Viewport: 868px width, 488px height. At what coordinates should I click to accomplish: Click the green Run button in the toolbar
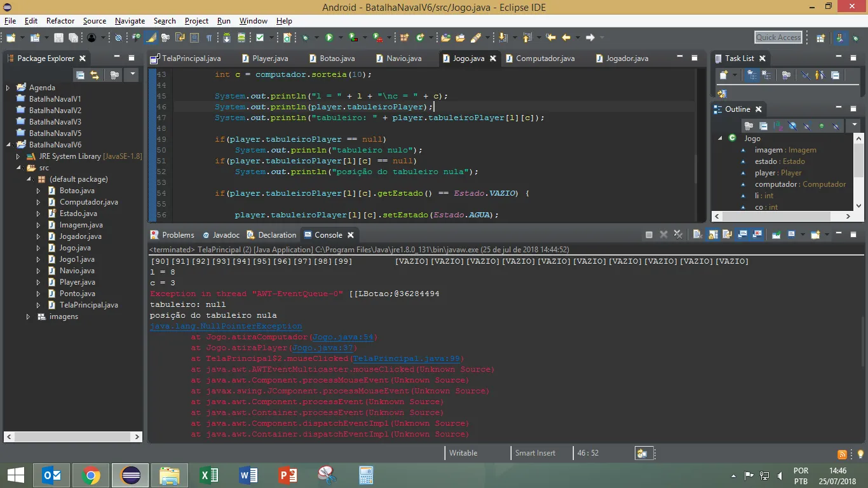coord(329,37)
